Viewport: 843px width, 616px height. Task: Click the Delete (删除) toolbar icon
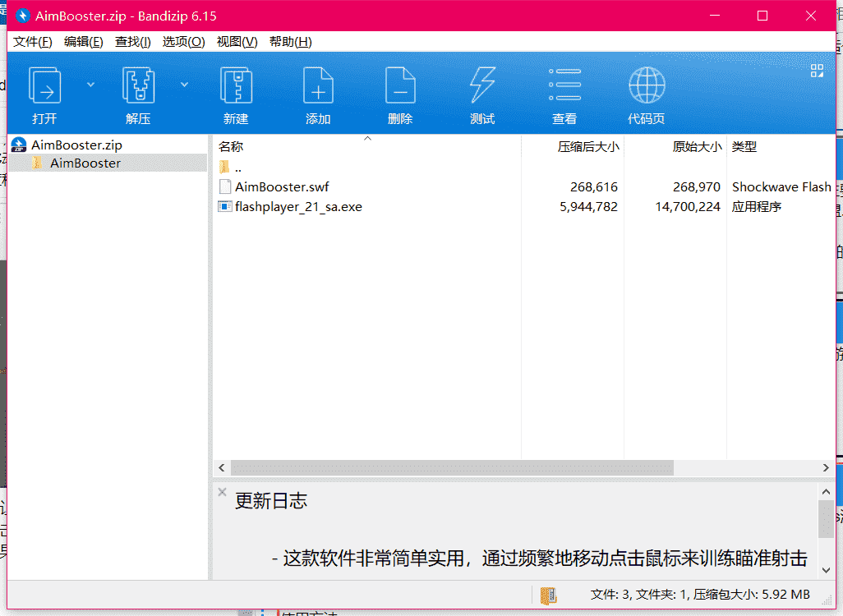click(400, 85)
